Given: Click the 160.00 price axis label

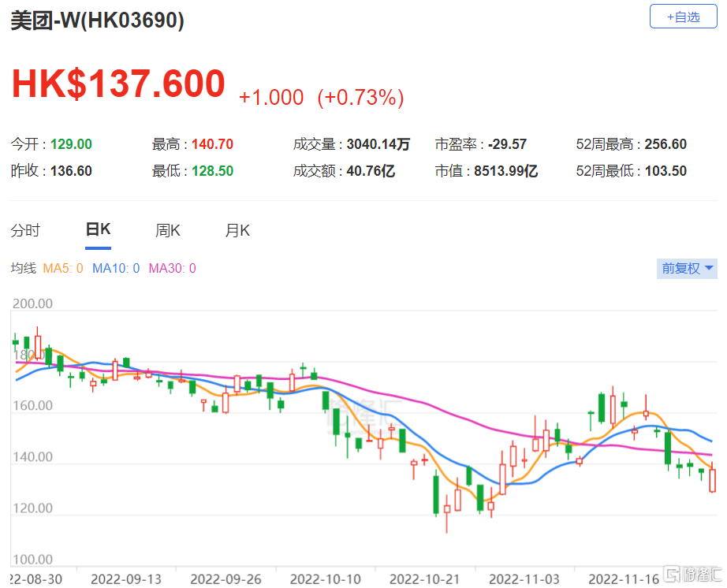Looking at the screenshot, I should [32, 405].
